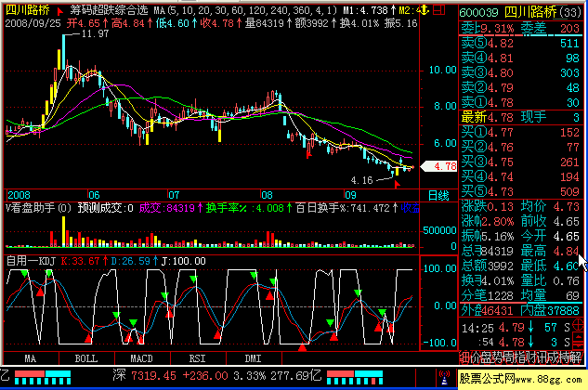Click the yellow anchor icon above the chart
This screenshot has width=588, height=390.
click(424, 9)
